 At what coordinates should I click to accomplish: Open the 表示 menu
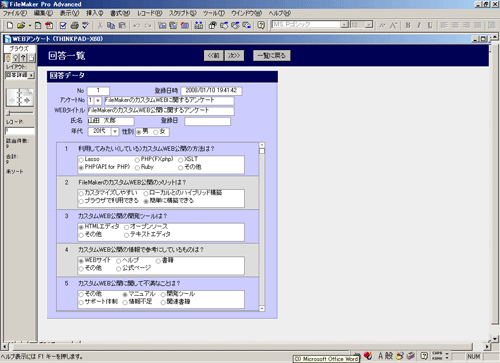point(69,13)
